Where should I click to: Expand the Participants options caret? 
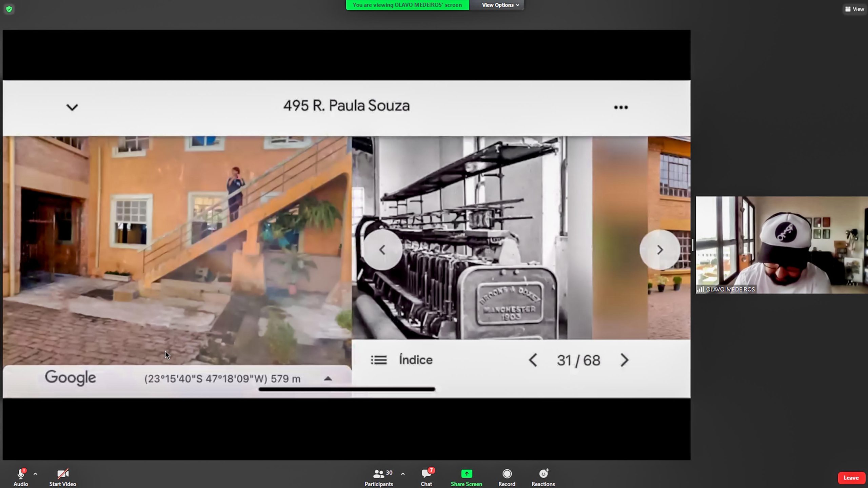pos(403,474)
